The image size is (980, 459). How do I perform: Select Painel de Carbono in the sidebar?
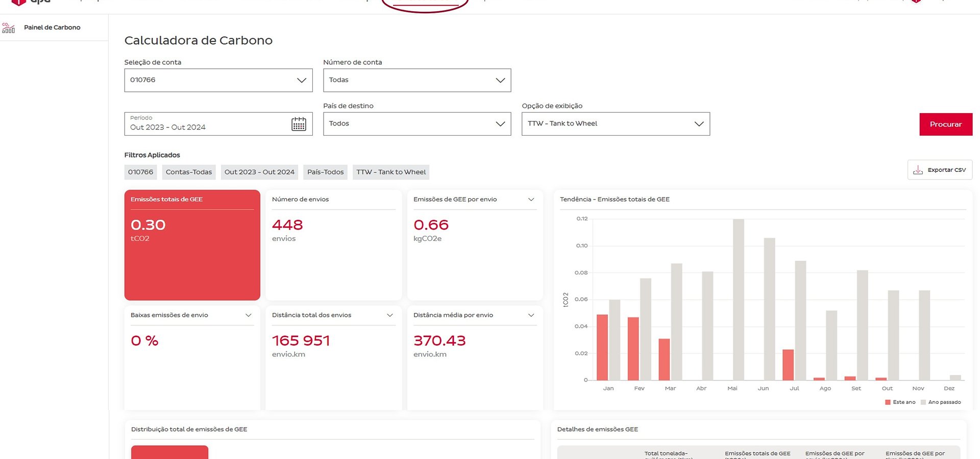52,28
